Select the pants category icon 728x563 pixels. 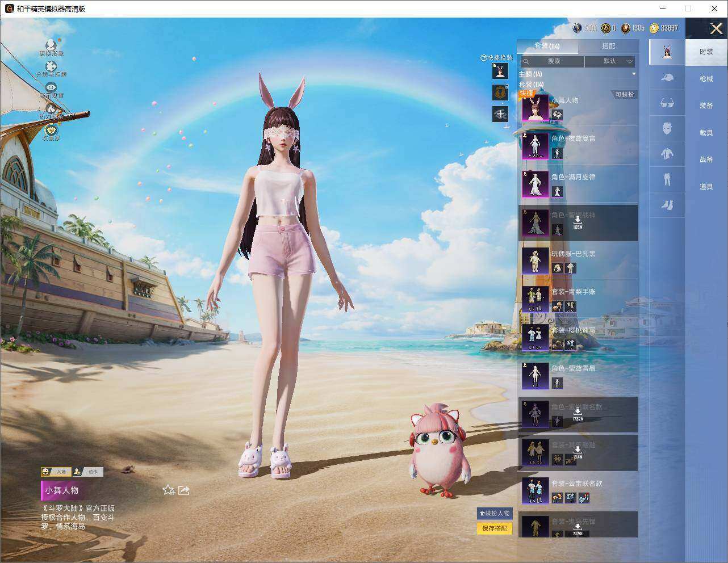pos(667,179)
